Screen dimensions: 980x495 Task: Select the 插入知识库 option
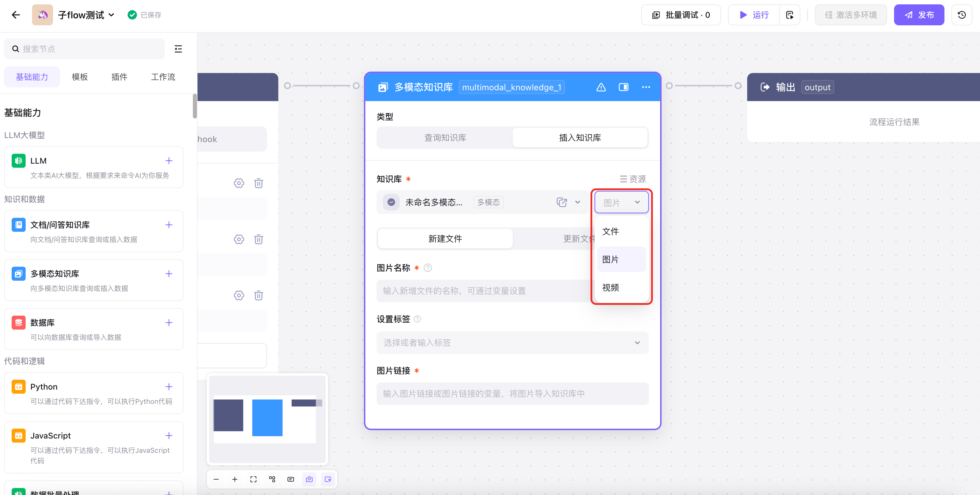click(x=580, y=138)
